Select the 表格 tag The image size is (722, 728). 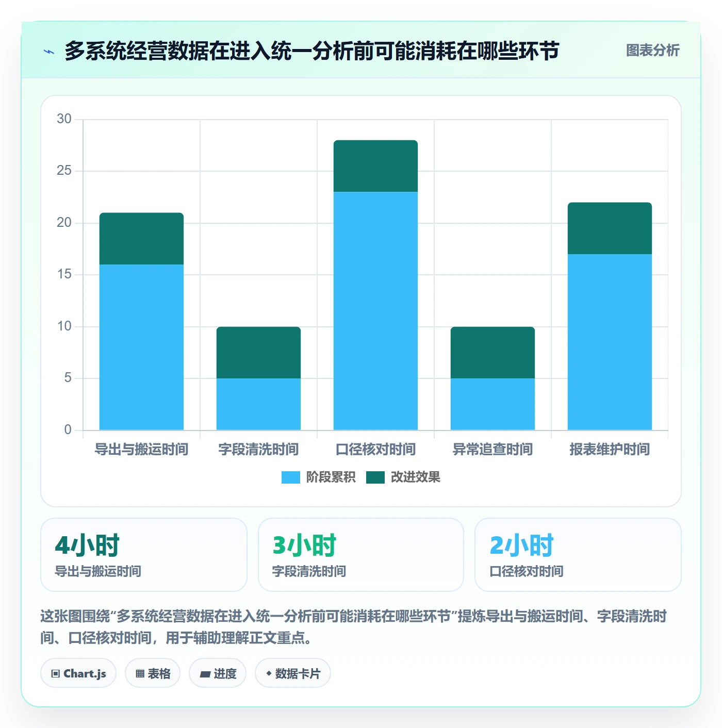[x=153, y=673]
